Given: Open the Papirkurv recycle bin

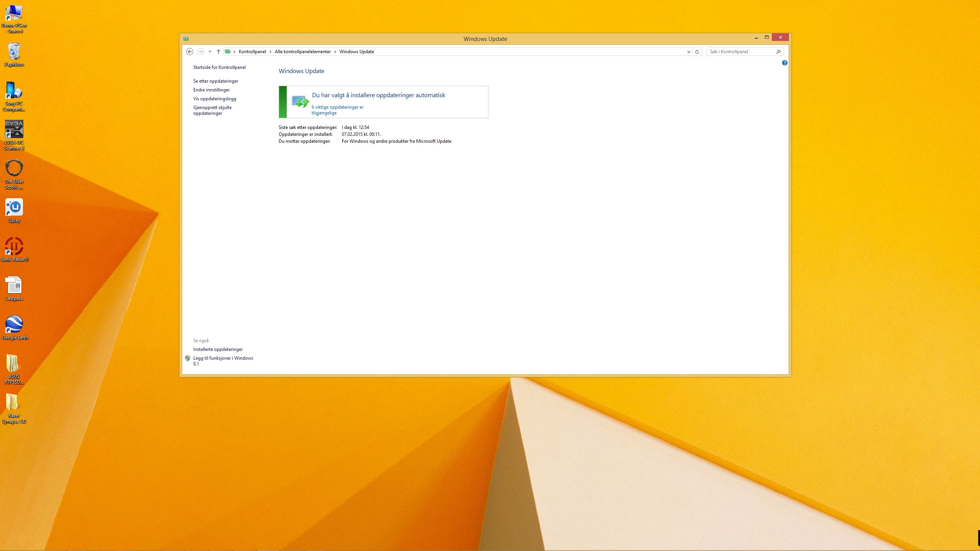Looking at the screenshot, I should pyautogui.click(x=14, y=54).
